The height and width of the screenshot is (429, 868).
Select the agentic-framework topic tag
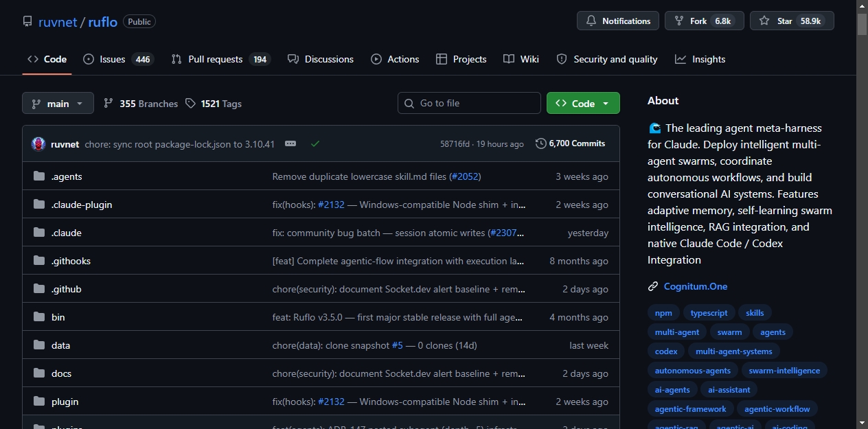691,409
